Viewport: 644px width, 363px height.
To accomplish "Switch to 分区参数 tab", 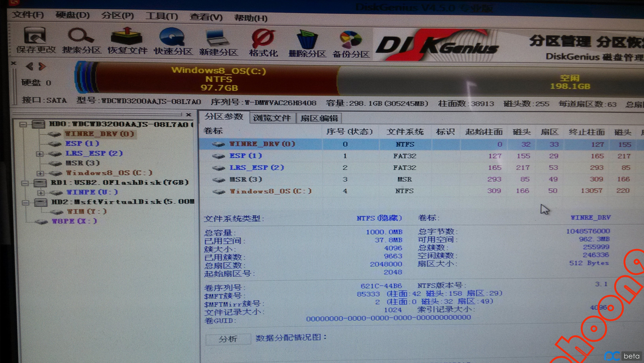I will click(224, 117).
